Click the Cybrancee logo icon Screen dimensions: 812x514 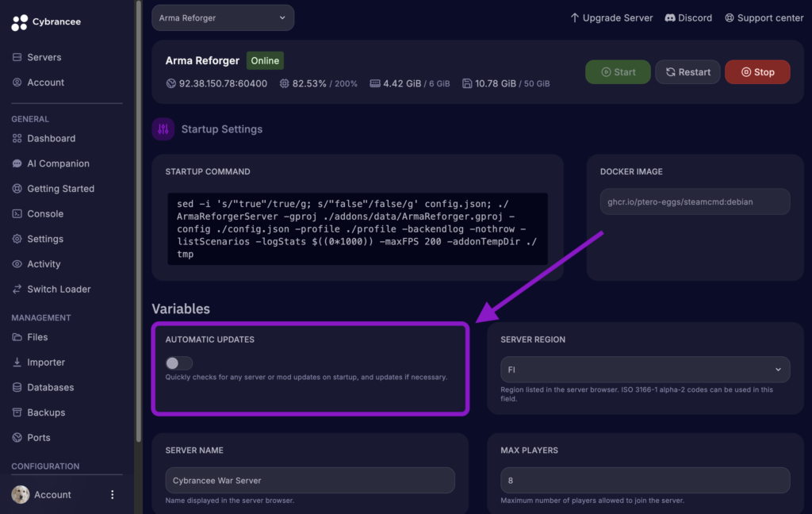[x=19, y=22]
